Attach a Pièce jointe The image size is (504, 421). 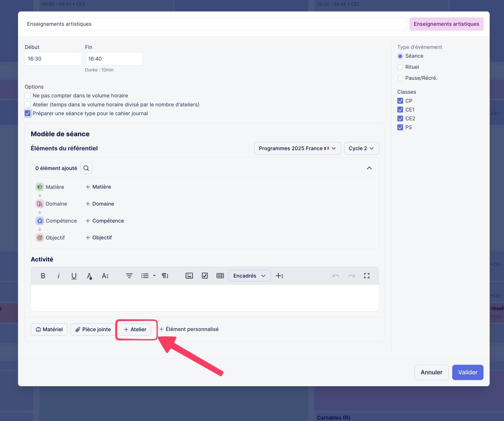93,329
